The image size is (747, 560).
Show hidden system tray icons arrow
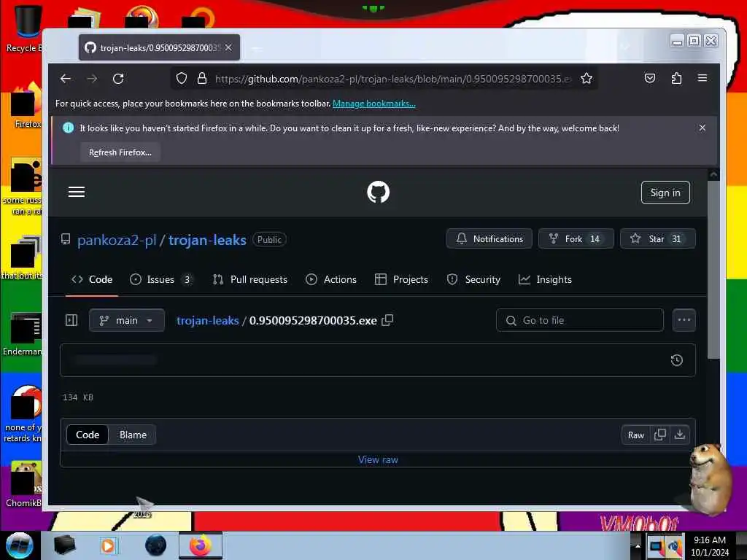pos(638,545)
